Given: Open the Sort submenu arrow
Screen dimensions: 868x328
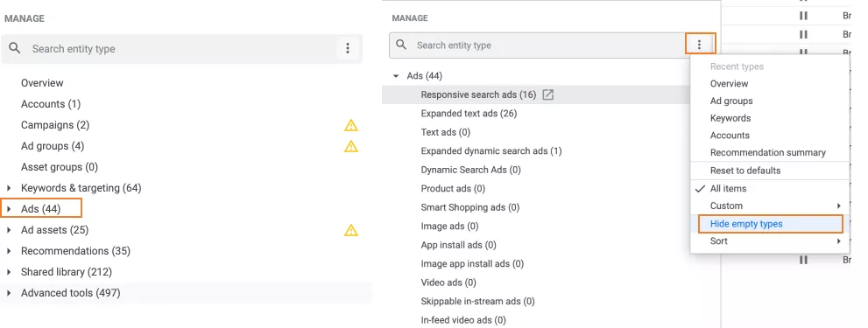Looking at the screenshot, I should coord(839,241).
